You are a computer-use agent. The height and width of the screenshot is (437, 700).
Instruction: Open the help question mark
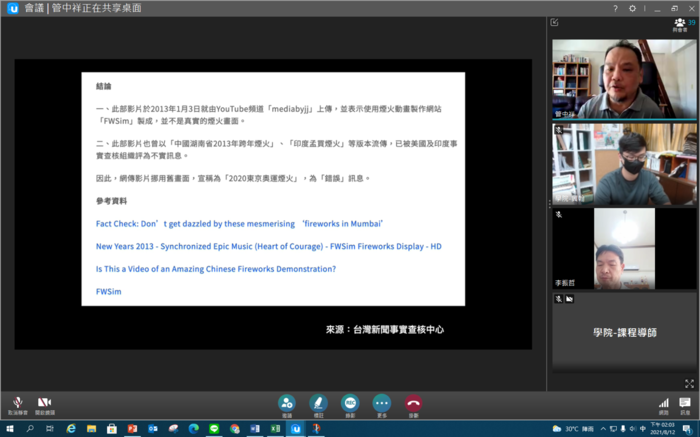click(x=616, y=8)
